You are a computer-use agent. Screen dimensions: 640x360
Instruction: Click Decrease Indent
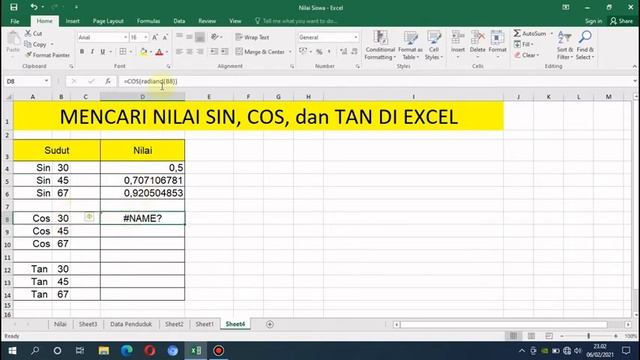click(x=214, y=52)
